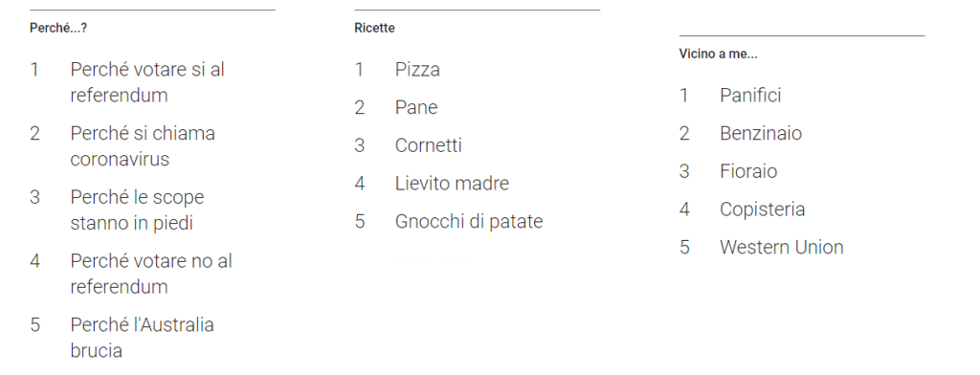The image size is (980, 375).
Task: Open the Pane recipe item
Action: (x=416, y=107)
